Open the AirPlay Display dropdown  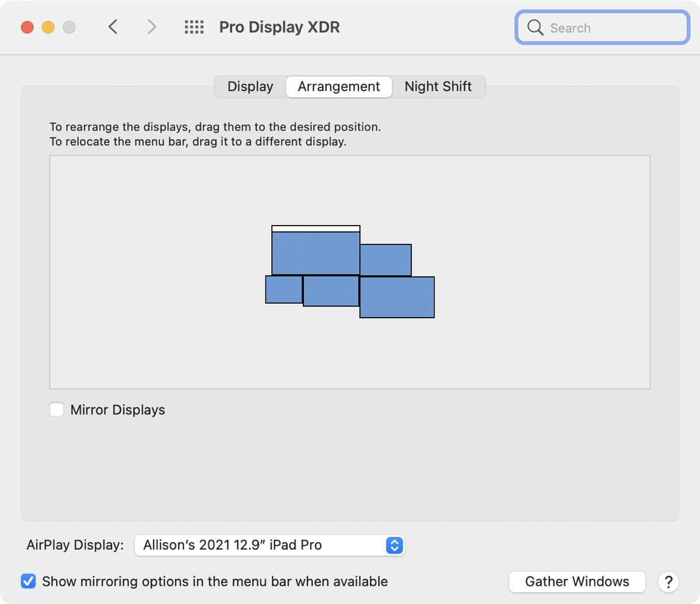pyautogui.click(x=269, y=546)
